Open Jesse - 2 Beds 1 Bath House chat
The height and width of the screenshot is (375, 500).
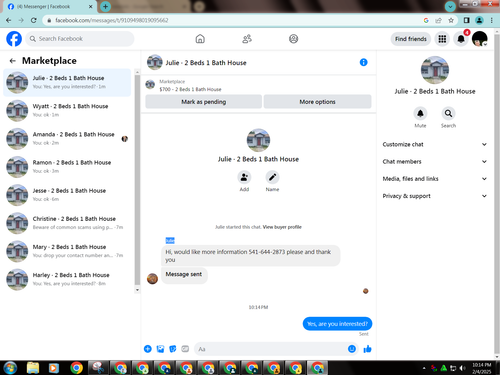click(x=67, y=195)
